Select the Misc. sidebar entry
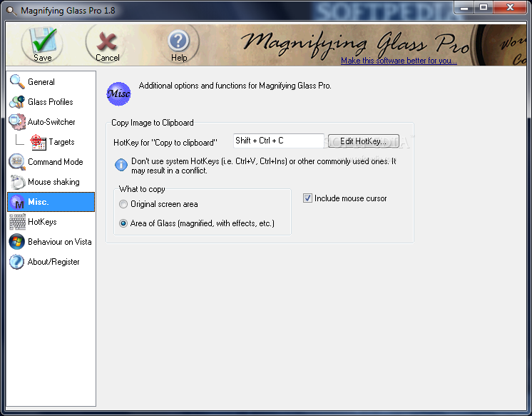Image resolution: width=532 pixels, height=416 pixels. click(51, 202)
